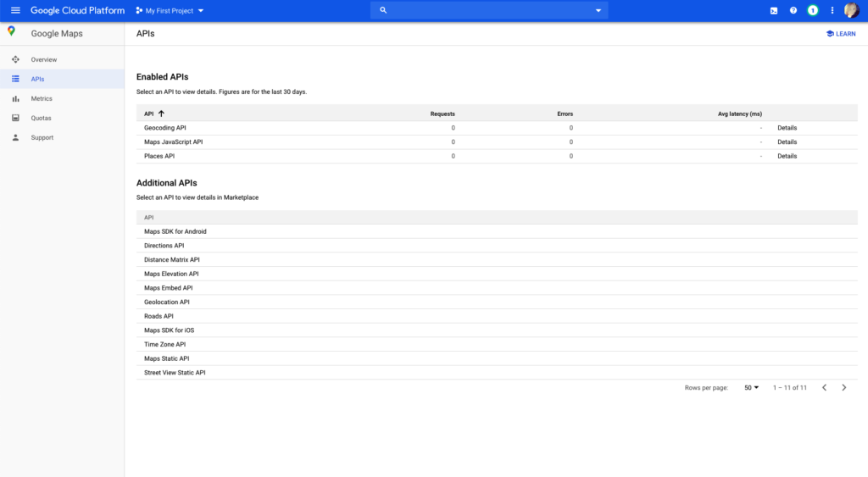The width and height of the screenshot is (868, 477).
Task: Click the Quotas icon in sidebar
Action: click(15, 118)
